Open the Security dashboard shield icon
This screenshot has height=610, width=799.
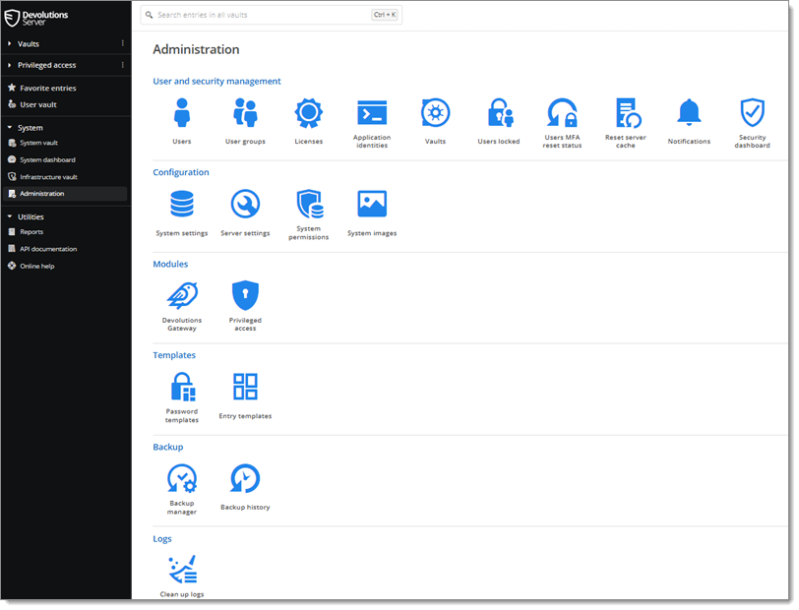point(752,113)
